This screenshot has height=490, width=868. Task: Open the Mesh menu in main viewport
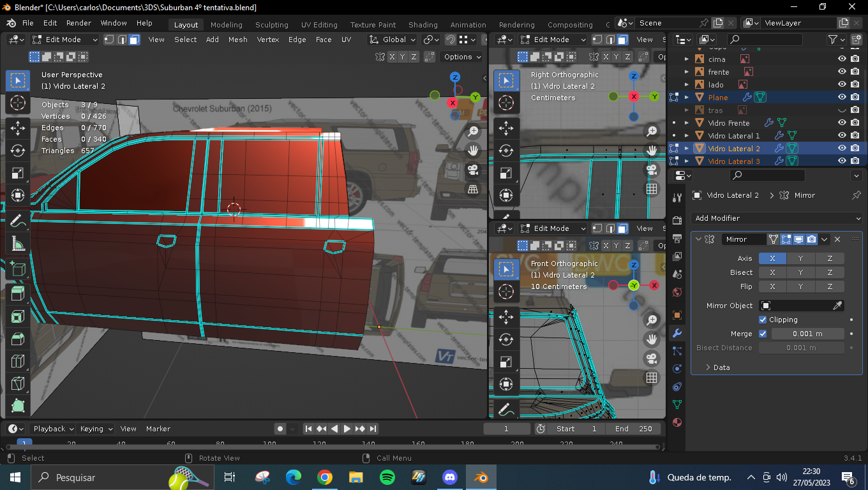(x=237, y=40)
